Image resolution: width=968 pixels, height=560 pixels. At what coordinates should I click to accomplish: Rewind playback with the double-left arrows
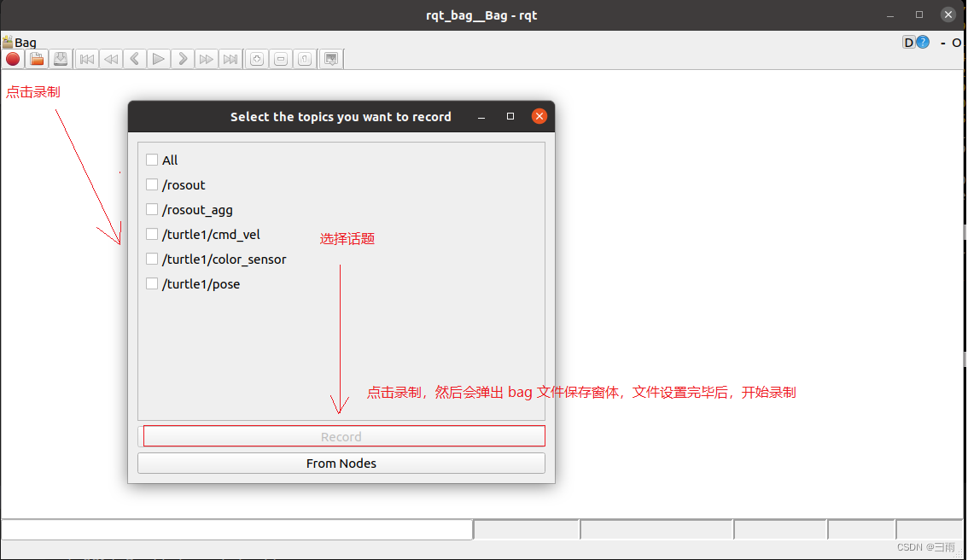click(x=111, y=59)
